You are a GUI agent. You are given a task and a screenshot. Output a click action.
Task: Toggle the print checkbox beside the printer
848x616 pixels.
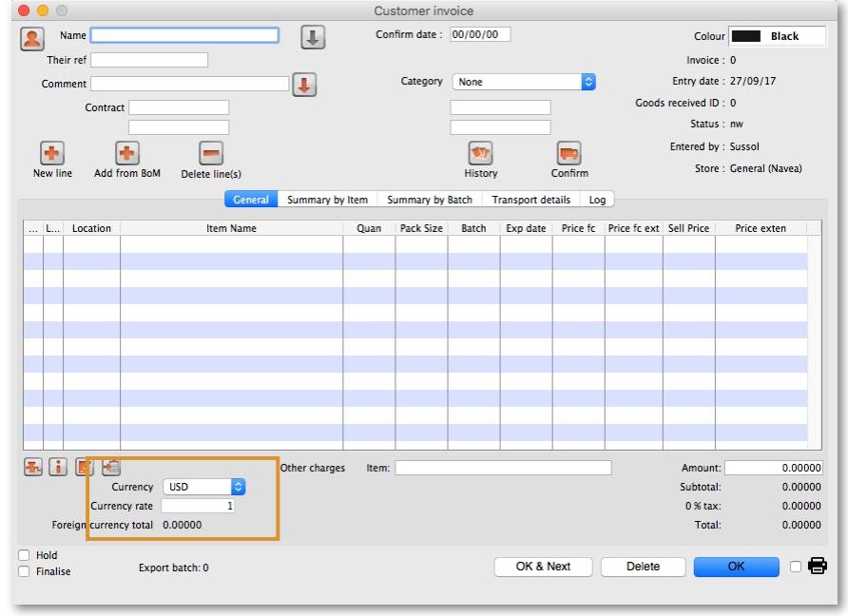796,568
